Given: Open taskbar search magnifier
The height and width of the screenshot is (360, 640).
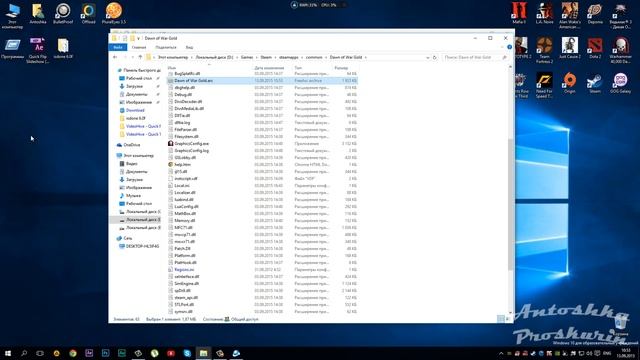Looking at the screenshot, I should (24, 353).
